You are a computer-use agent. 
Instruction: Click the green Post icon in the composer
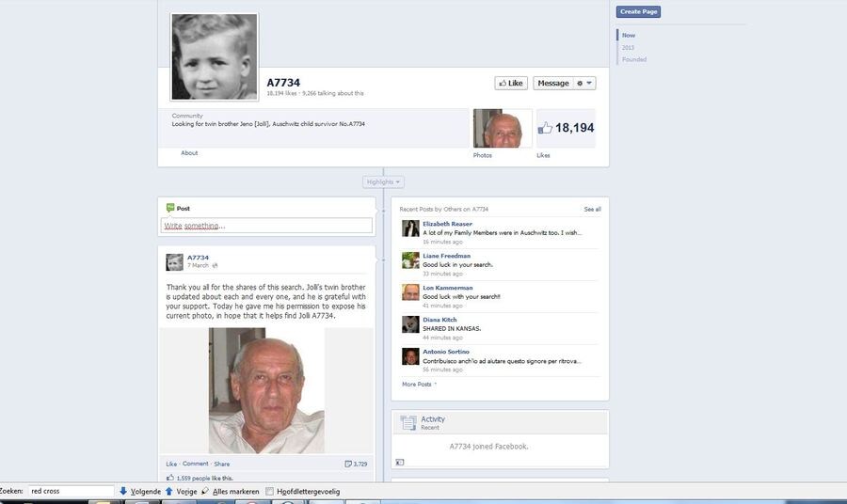tap(170, 208)
